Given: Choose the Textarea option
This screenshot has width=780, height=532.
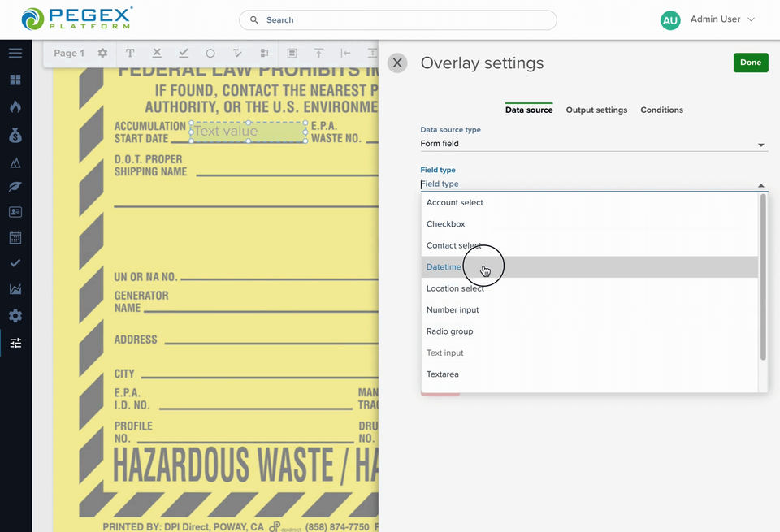Looking at the screenshot, I should tap(590, 374).
